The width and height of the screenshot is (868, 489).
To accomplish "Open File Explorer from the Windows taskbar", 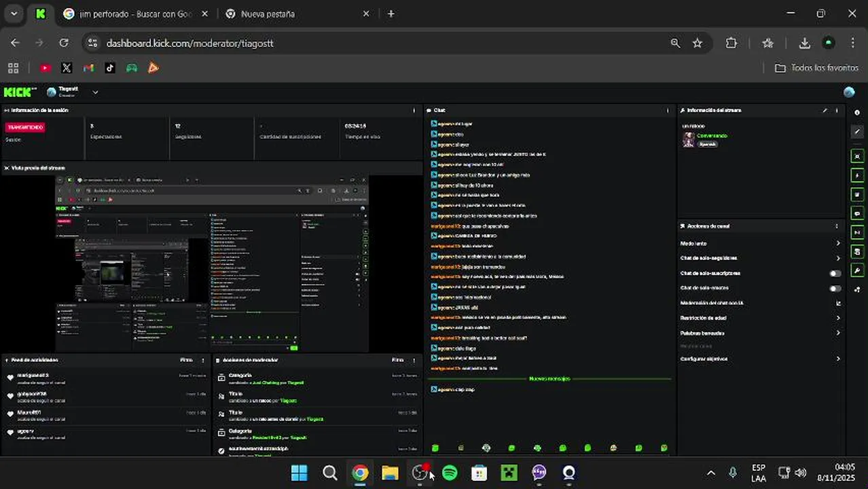I will coord(390,473).
